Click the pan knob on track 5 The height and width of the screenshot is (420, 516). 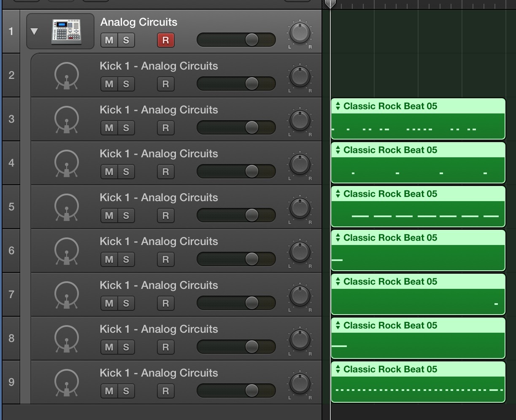click(300, 208)
